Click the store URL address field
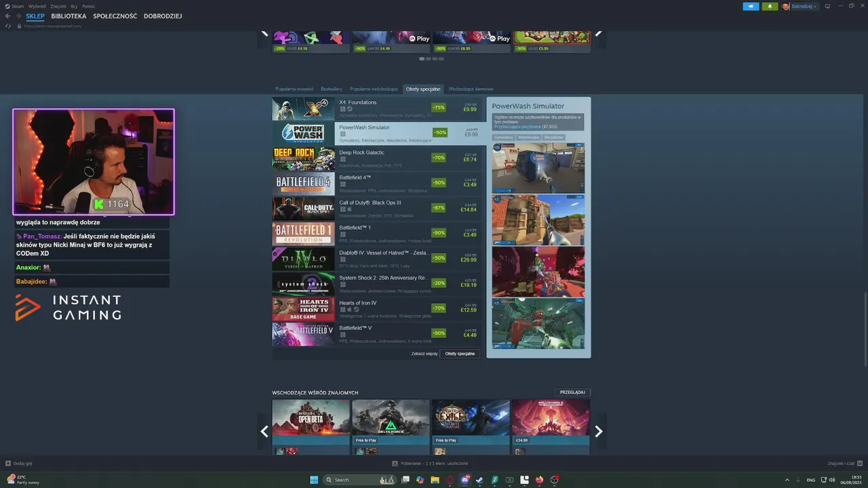This screenshot has height=488, width=868. click(x=53, y=26)
